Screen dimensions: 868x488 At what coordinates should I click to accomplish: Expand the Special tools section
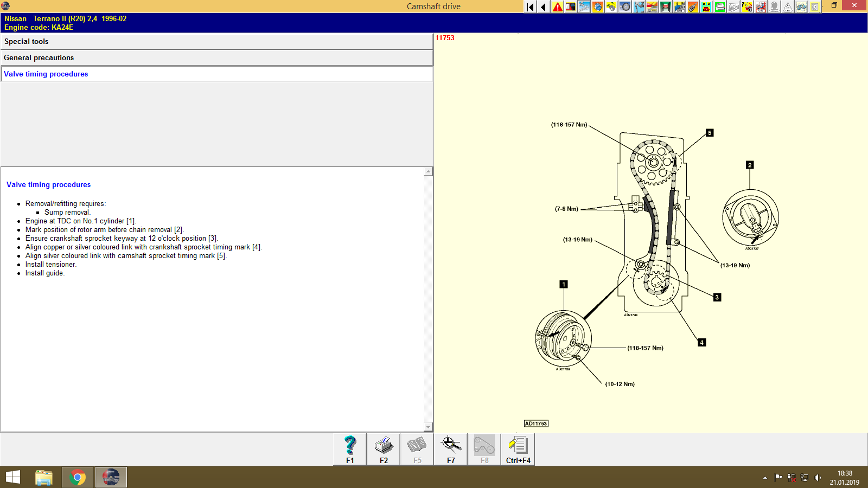[217, 41]
